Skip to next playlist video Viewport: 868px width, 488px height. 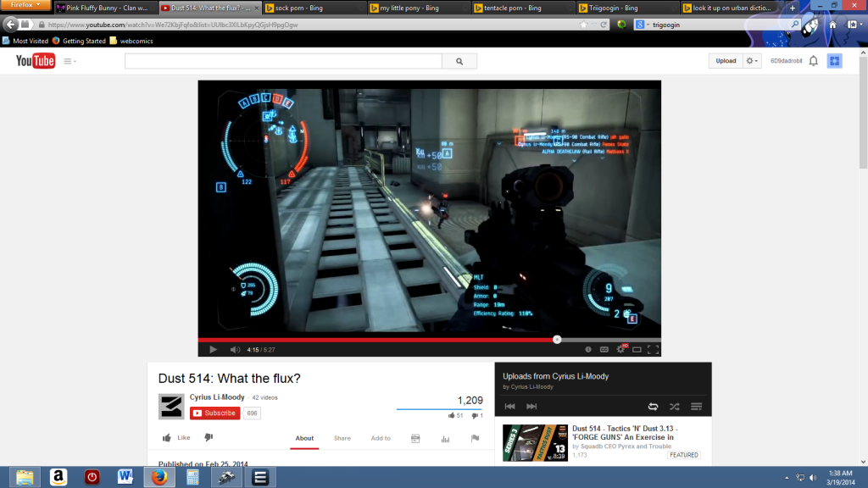pyautogui.click(x=531, y=407)
